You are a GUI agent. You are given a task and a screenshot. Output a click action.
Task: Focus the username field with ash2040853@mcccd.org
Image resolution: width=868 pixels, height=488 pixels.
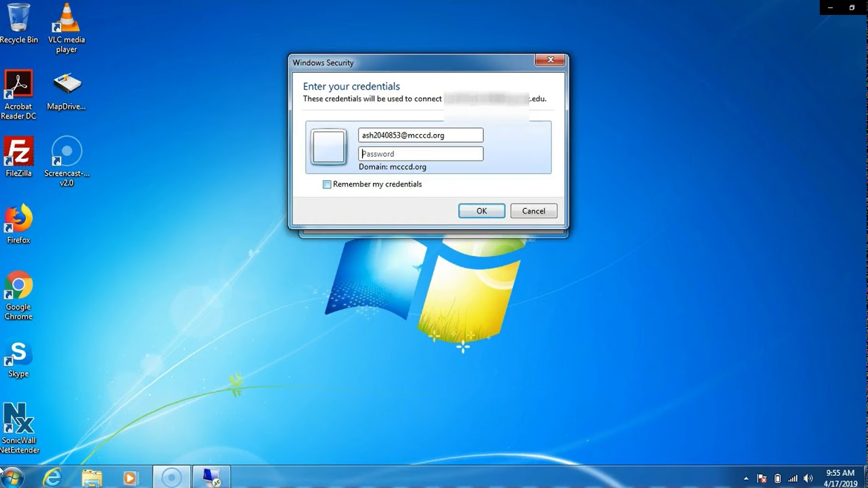(420, 135)
